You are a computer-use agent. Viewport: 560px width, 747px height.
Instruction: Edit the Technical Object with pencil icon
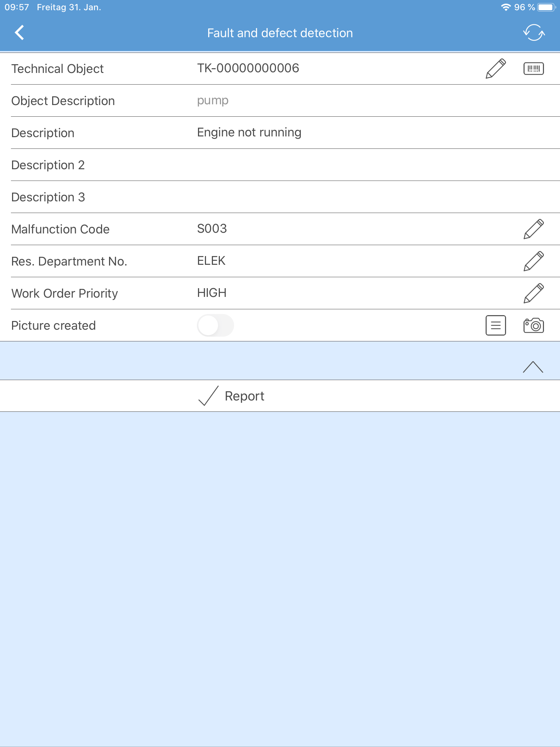point(496,69)
